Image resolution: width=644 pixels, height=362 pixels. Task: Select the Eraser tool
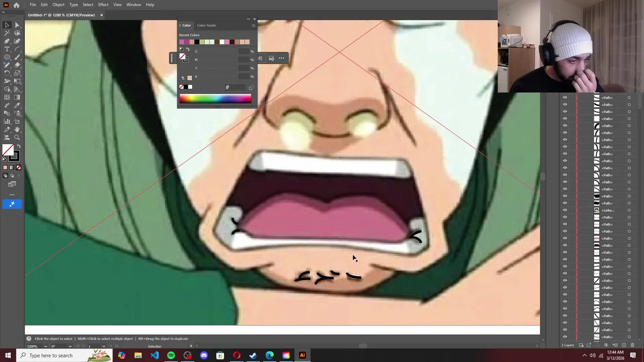pos(17,65)
